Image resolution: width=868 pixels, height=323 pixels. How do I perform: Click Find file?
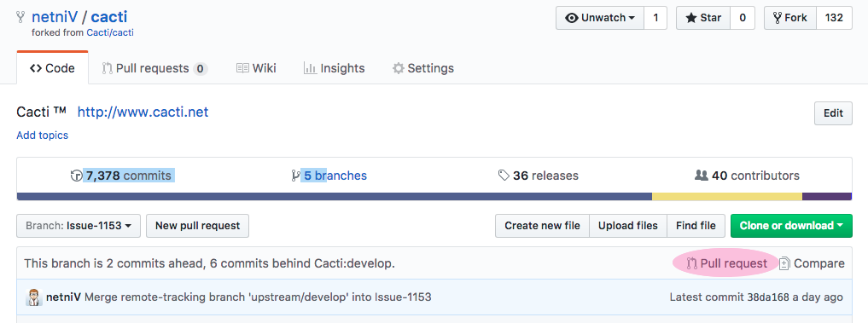tap(696, 226)
